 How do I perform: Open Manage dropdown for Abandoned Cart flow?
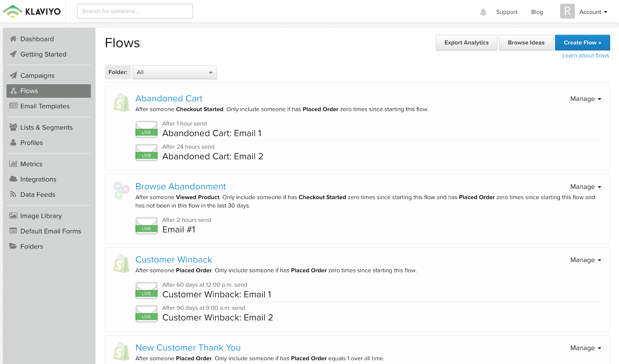[x=585, y=99]
